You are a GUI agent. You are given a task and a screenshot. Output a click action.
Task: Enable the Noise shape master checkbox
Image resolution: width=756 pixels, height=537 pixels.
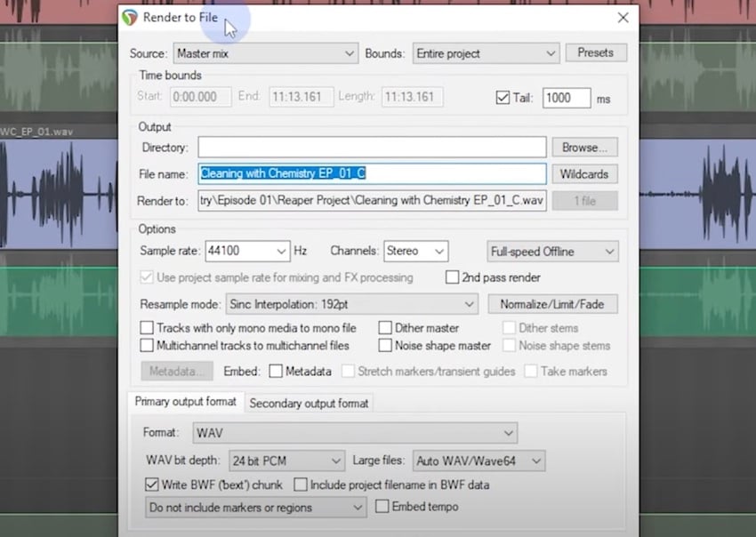click(385, 345)
